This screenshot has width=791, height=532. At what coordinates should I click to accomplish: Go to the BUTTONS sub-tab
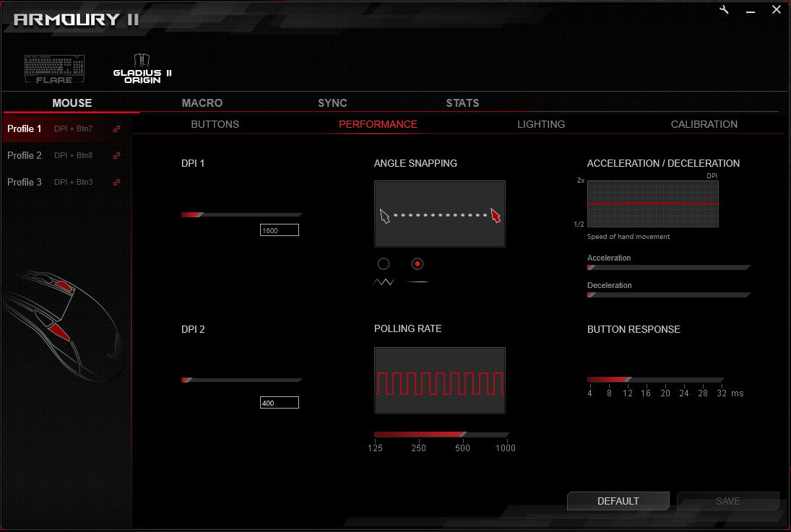pyautogui.click(x=215, y=124)
